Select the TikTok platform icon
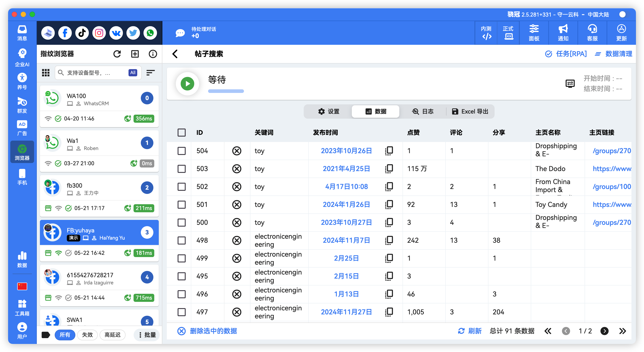The width and height of the screenshot is (644, 352). (x=82, y=33)
